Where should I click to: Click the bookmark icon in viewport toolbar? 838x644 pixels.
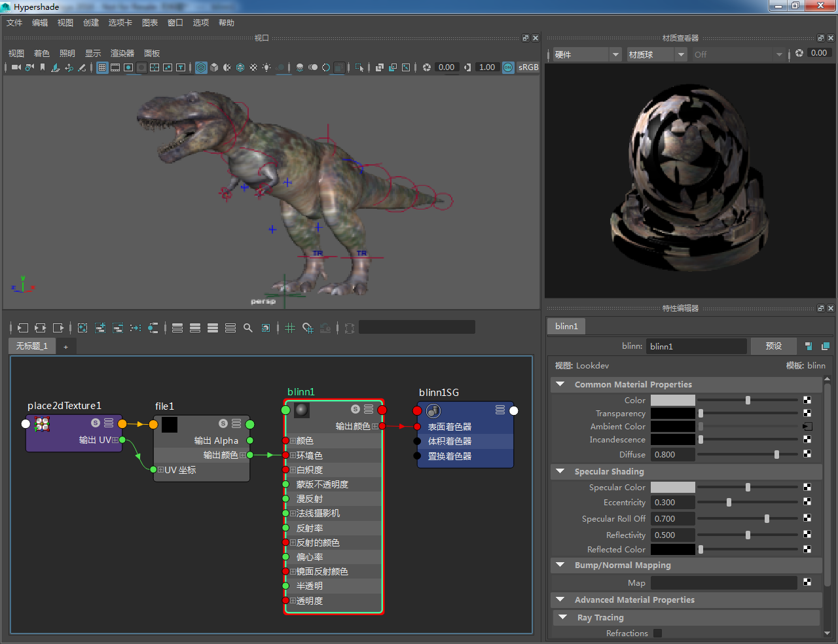(x=43, y=67)
